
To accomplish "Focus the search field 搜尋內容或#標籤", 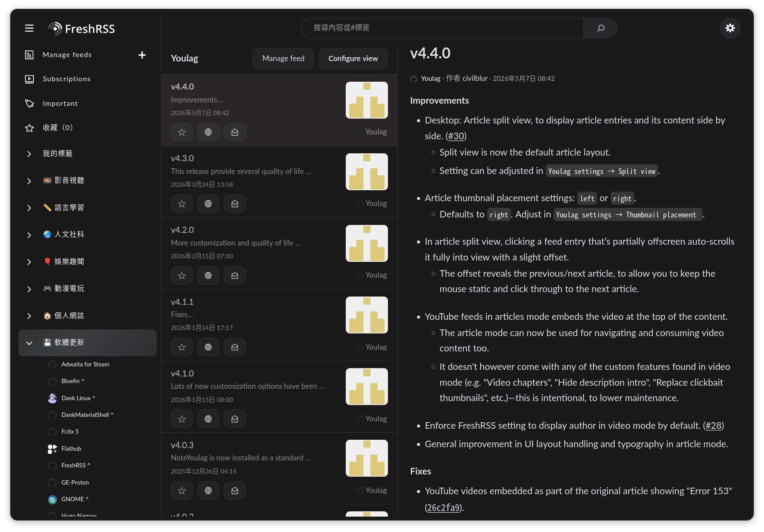I will pos(443,28).
